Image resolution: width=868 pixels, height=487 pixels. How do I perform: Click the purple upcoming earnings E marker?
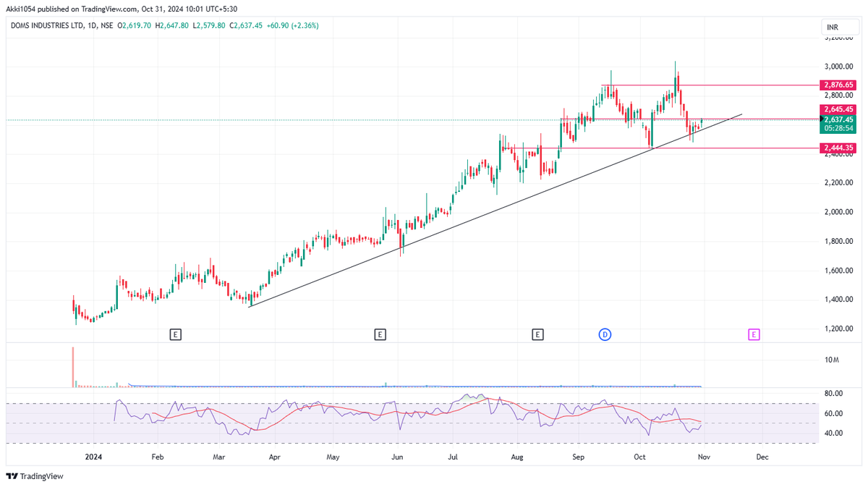(x=754, y=334)
